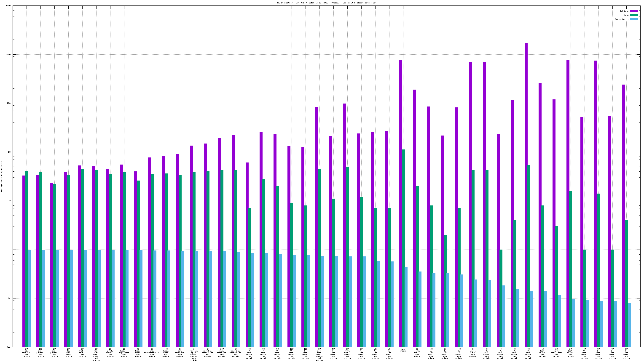Click the db.wpbl.info origin x-axis label
644x362 pixels.
pyautogui.click(x=68, y=352)
